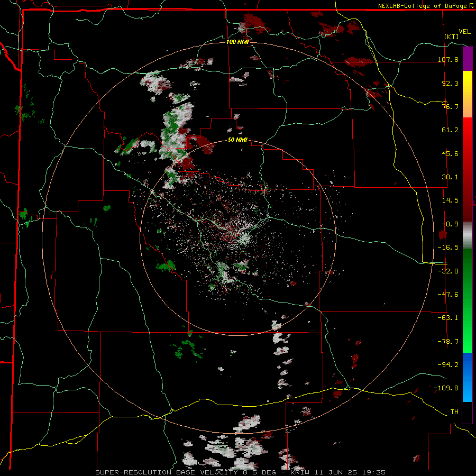
Task: Click the 100 NMI range ring label
Action: click(237, 42)
